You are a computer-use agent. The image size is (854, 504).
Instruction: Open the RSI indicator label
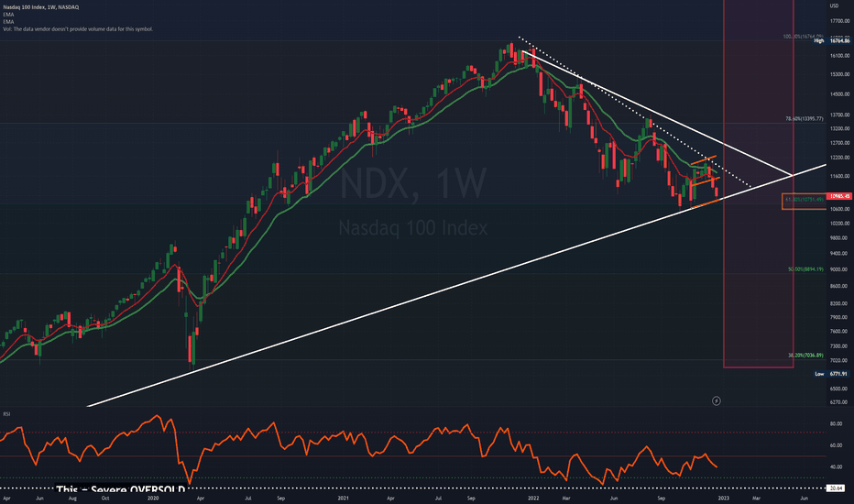click(6, 414)
